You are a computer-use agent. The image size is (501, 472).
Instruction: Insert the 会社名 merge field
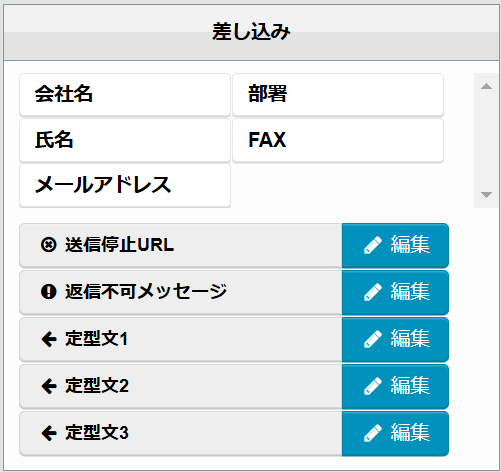(125, 95)
